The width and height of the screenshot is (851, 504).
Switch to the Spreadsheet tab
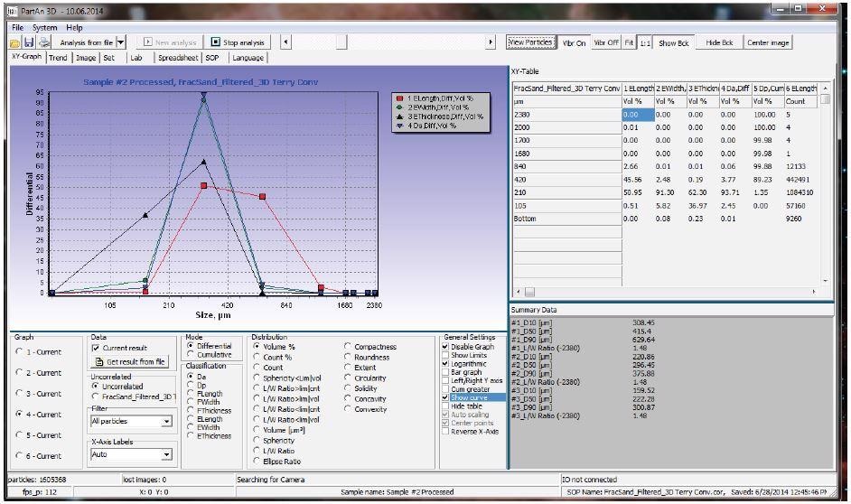pos(178,58)
